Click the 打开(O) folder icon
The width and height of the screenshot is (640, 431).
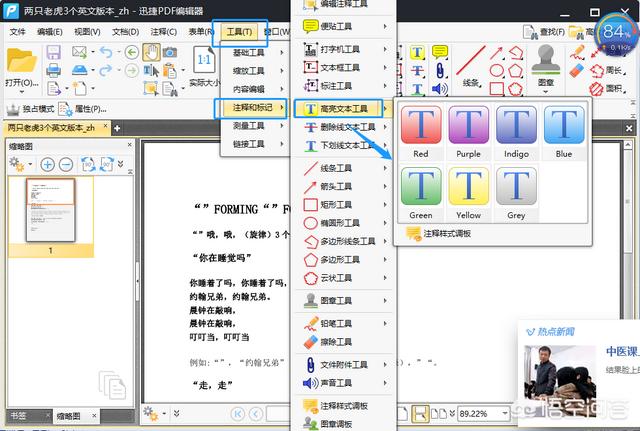tap(22, 61)
